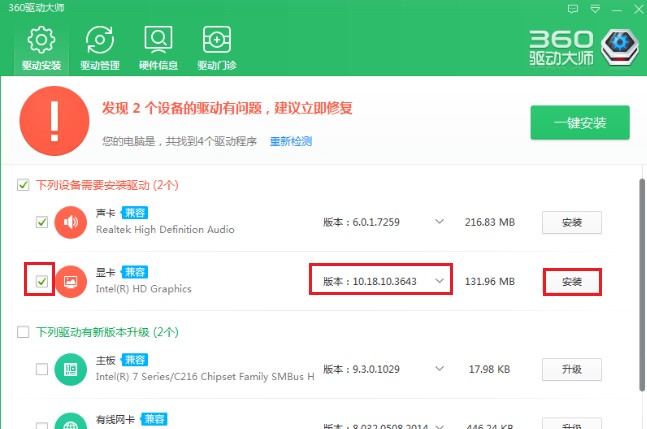
Task: Install the Intel HD Graphics driver
Action: 572,282
